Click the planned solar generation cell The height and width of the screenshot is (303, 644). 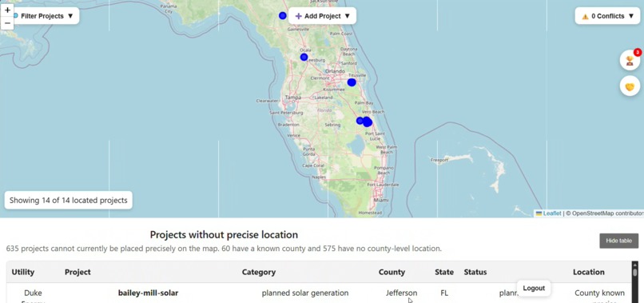305,293
